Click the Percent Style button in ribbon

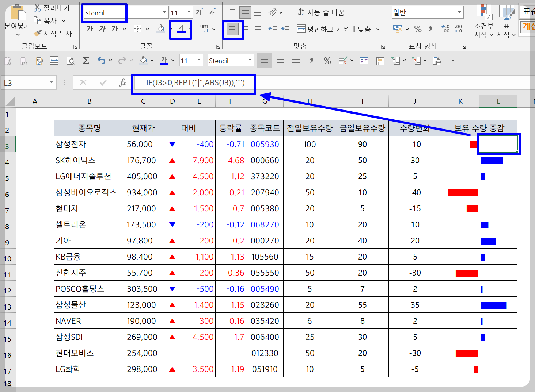(418, 29)
